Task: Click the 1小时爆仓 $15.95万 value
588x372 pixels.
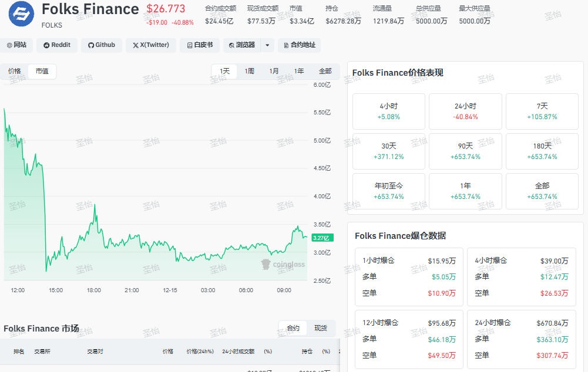Action: pos(442,261)
